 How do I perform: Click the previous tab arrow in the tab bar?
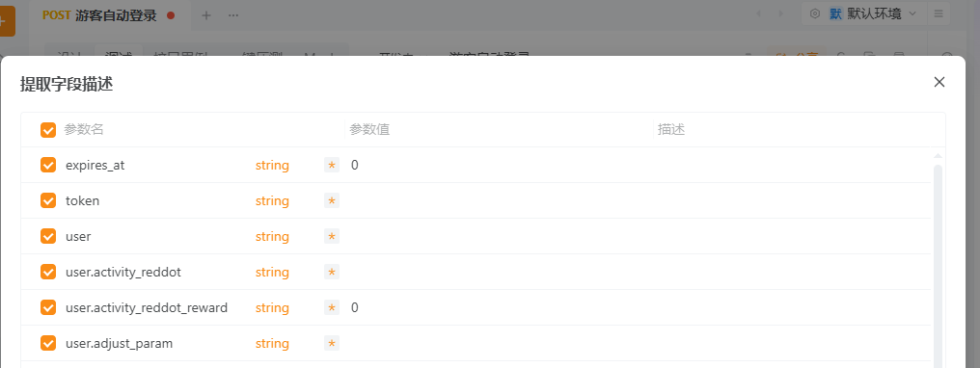point(759,13)
